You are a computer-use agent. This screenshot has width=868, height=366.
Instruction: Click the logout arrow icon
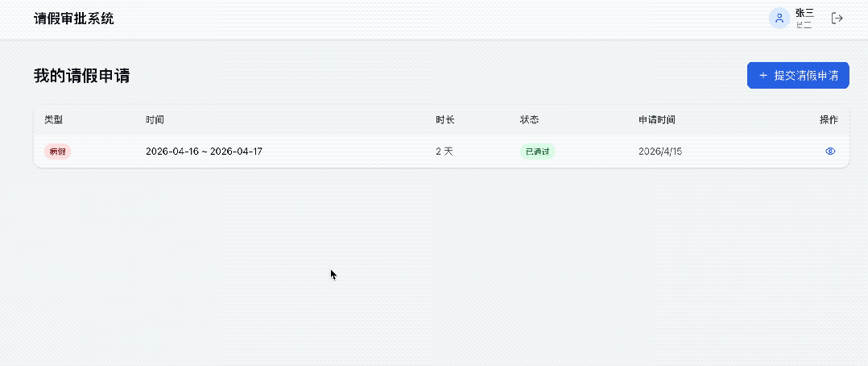pyautogui.click(x=837, y=18)
